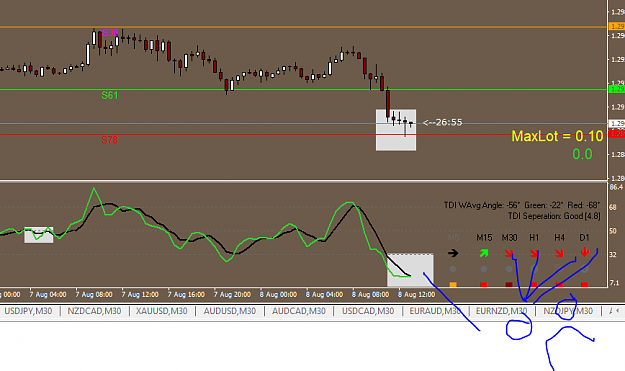
Task: Click the D1 timeframe label
Action: coord(584,238)
